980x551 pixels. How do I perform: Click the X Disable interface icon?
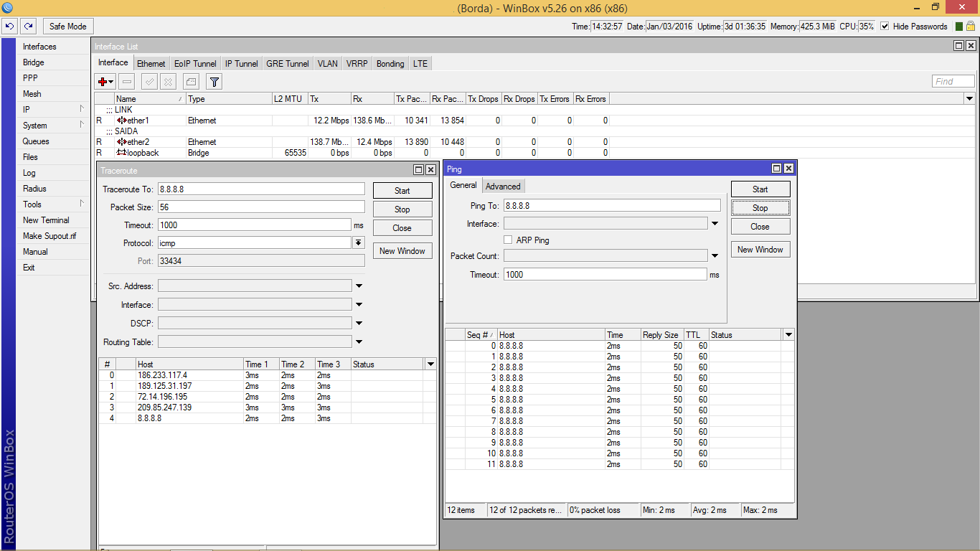tap(168, 82)
